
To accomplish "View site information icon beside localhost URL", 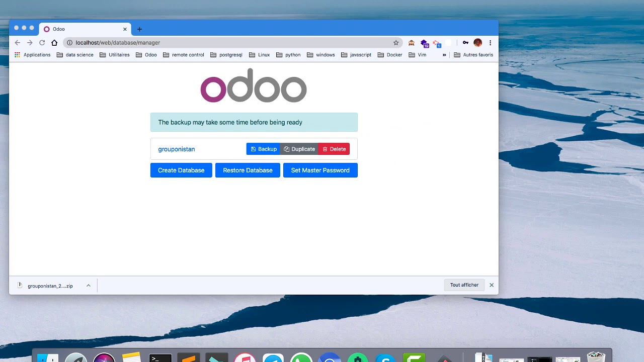I will click(x=69, y=43).
